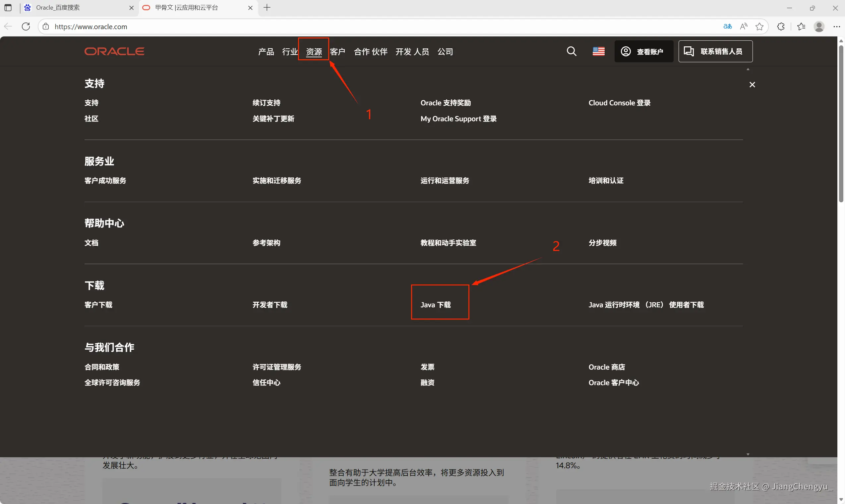The height and width of the screenshot is (504, 845).
Task: Click the page vertical scrollbar thumb
Action: click(x=841, y=122)
